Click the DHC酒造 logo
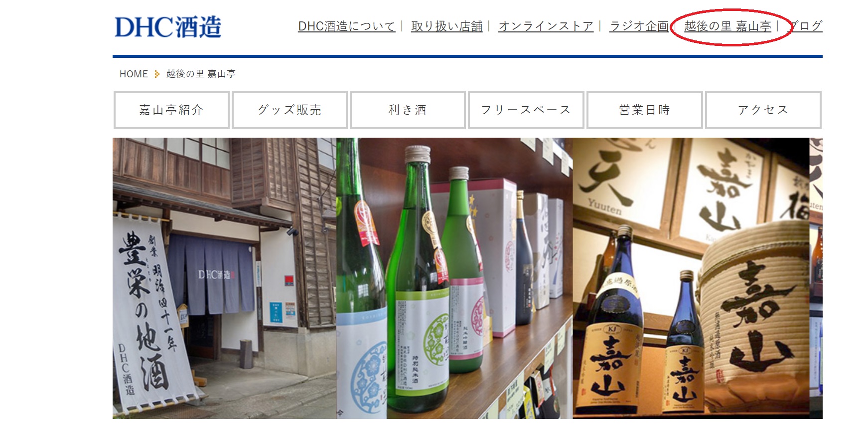This screenshot has width=868, height=427. coord(168,27)
